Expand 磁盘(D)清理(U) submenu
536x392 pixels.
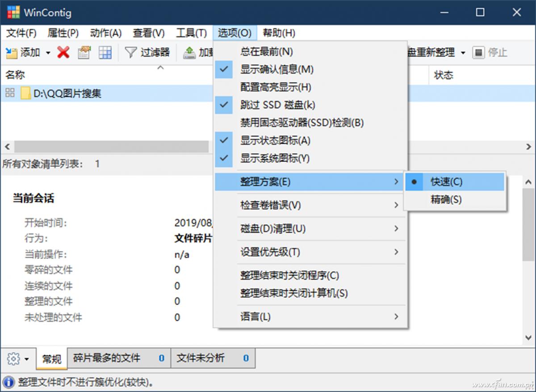(x=310, y=229)
